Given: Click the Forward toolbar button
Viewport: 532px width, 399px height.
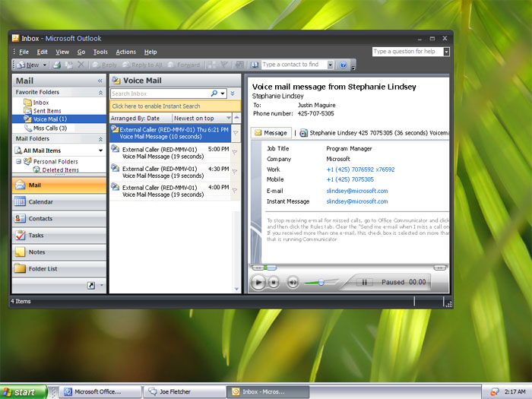Looking at the screenshot, I should [x=184, y=65].
